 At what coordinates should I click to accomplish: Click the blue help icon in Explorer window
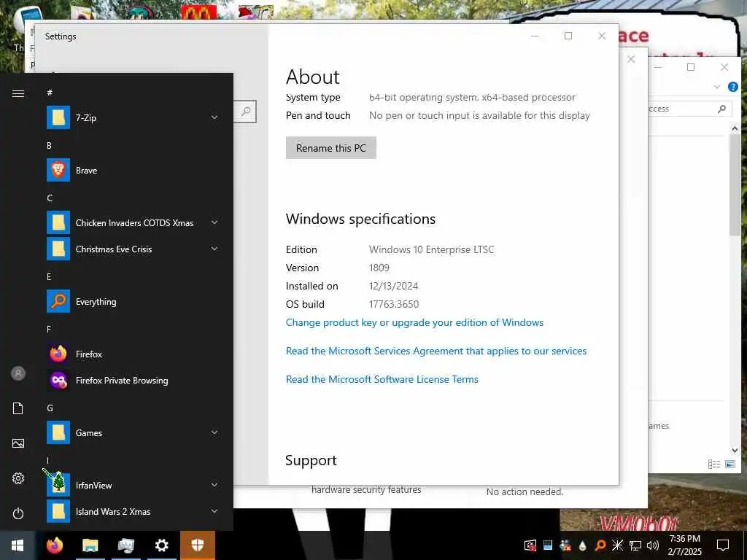(733, 87)
